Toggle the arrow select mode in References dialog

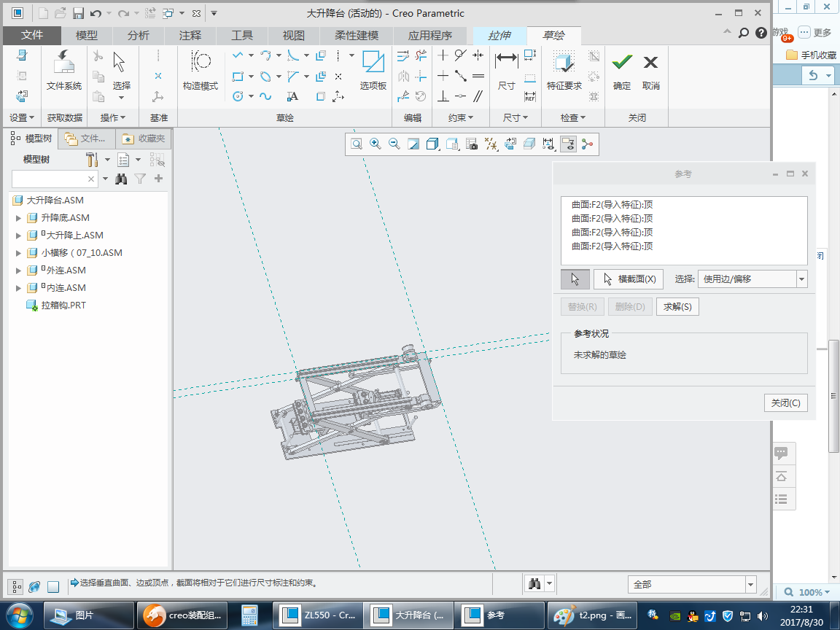(x=575, y=279)
